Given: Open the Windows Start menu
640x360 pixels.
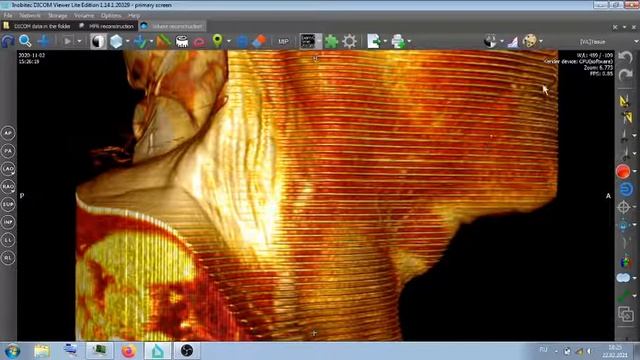Looking at the screenshot, I should (13, 351).
